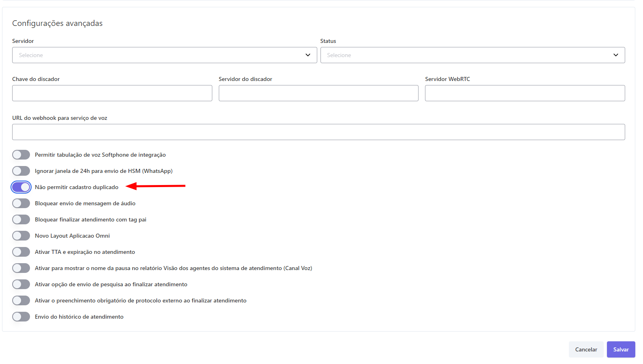Toggle pause name in Visão dos agentes report
This screenshot has height=364, width=643.
coord(21,268)
